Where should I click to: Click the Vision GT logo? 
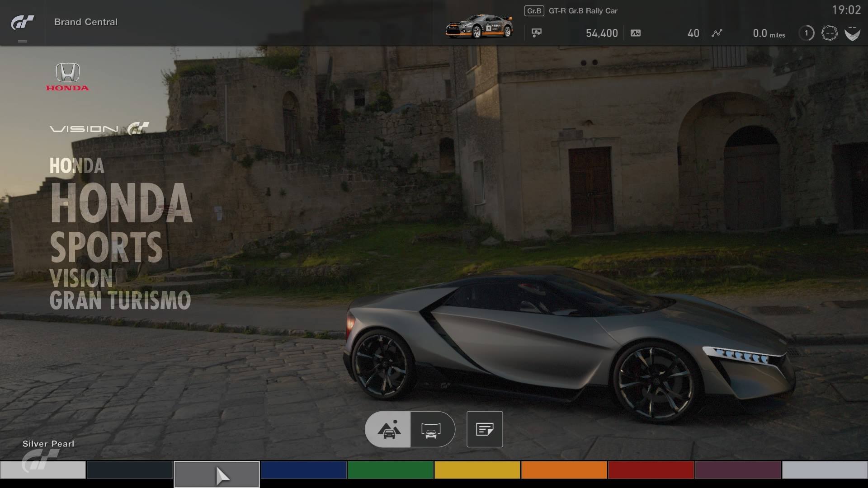click(99, 129)
